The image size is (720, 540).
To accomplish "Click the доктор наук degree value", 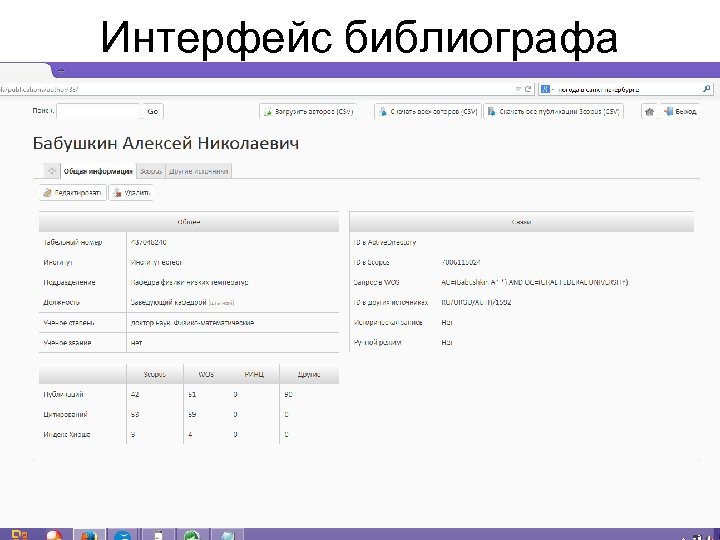I will click(192, 322).
